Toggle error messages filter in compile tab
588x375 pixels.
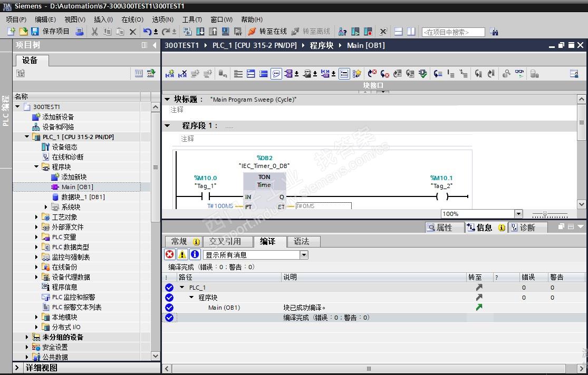pos(170,255)
